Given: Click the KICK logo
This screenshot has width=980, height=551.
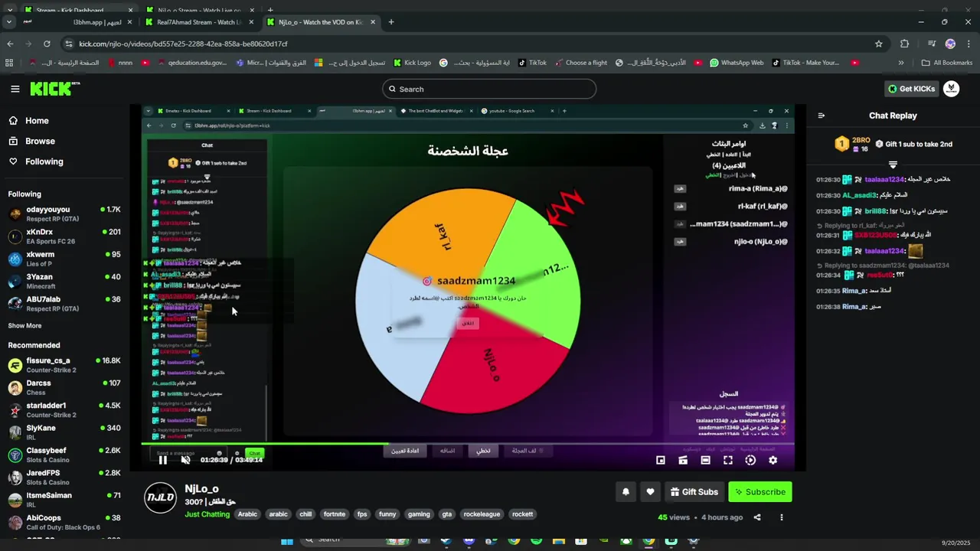Looking at the screenshot, I should click(54, 89).
